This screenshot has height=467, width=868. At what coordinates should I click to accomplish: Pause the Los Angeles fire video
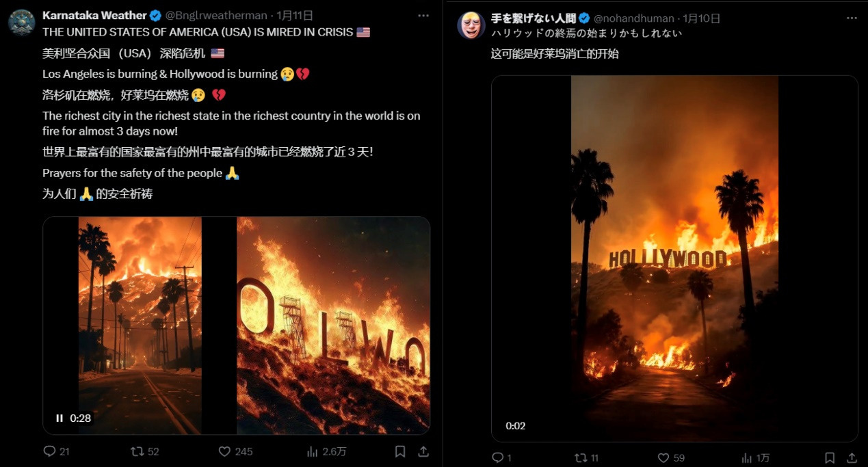(x=60, y=418)
